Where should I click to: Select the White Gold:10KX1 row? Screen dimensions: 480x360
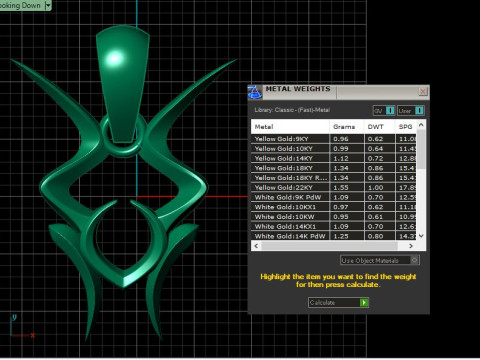333,207
